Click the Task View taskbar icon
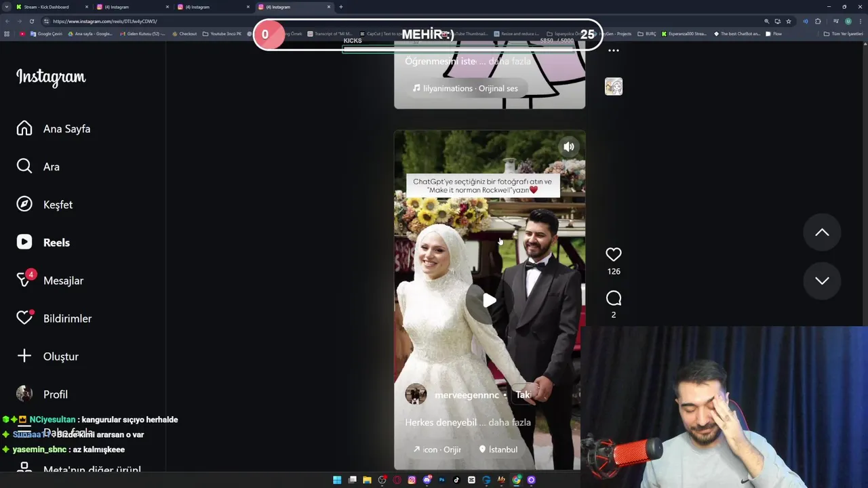The image size is (868, 488). click(x=352, y=480)
